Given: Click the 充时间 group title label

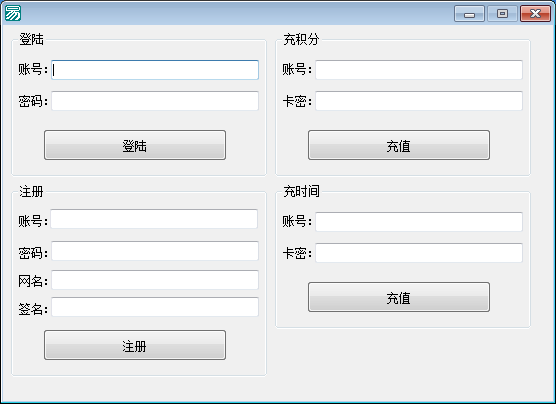Looking at the screenshot, I should pyautogui.click(x=301, y=191).
